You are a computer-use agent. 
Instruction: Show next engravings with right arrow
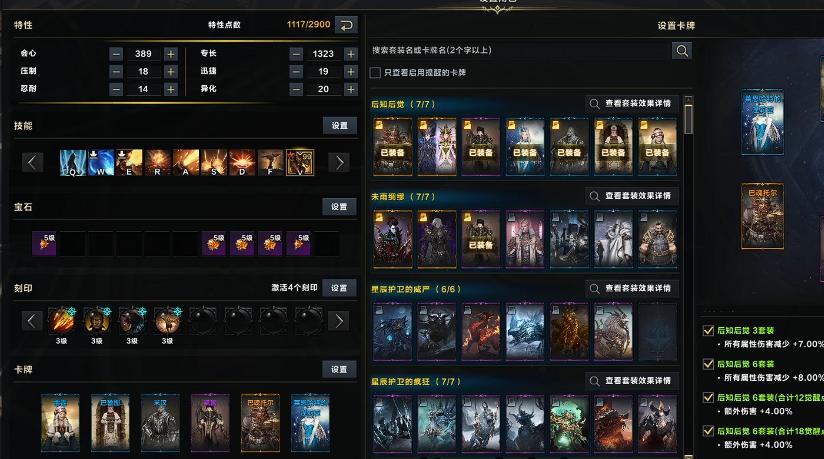click(339, 321)
